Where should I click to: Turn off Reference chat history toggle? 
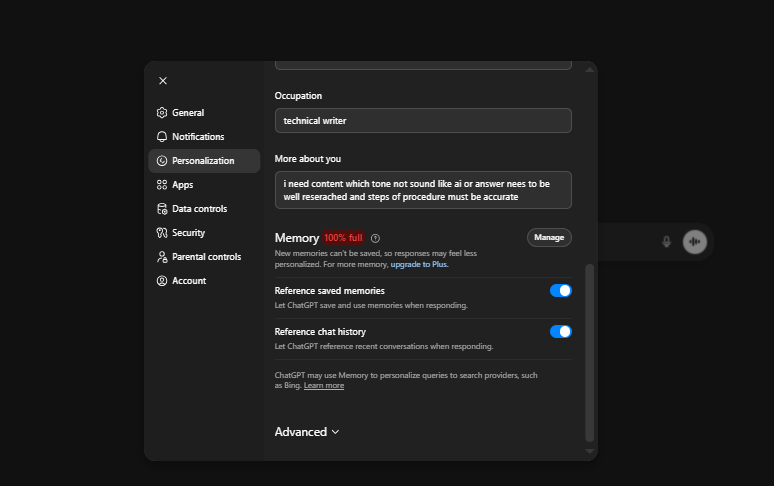(560, 331)
